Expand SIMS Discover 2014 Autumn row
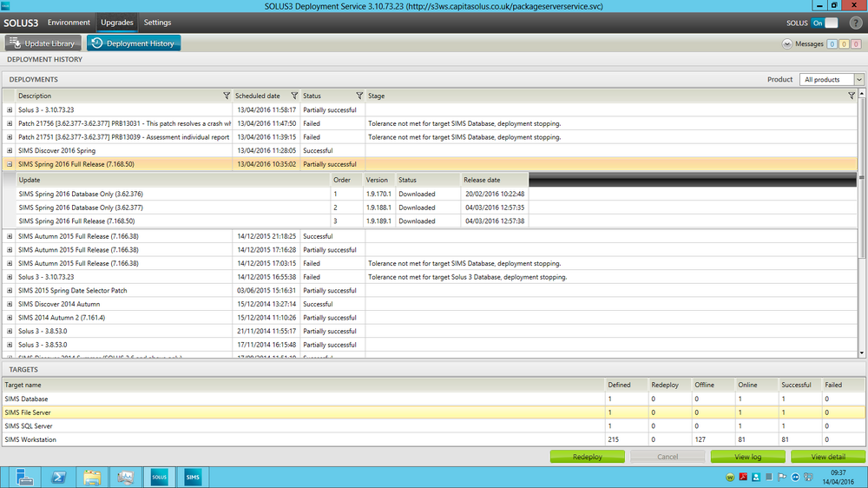This screenshot has height=488, width=868. tap(10, 304)
